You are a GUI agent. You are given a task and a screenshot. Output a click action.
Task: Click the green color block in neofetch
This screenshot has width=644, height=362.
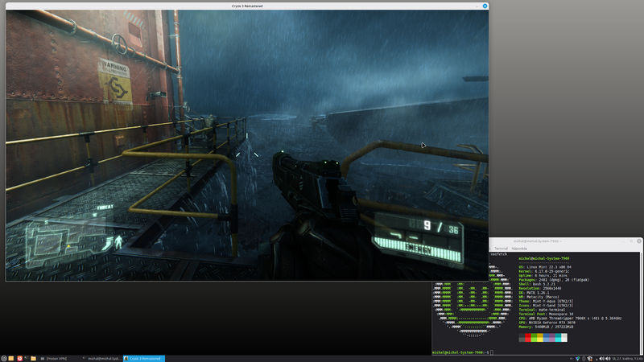pos(534,337)
